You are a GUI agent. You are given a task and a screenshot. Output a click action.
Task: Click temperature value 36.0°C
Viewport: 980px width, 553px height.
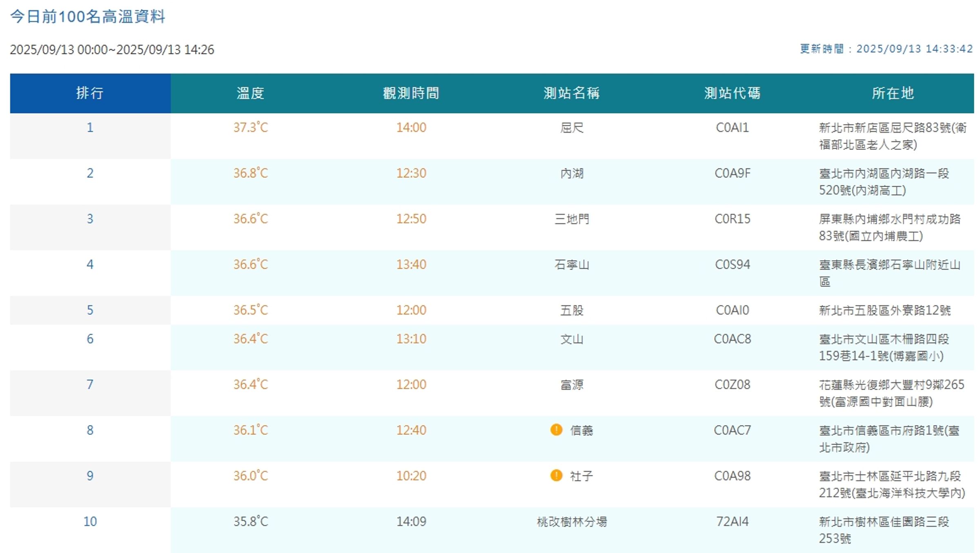pos(251,476)
